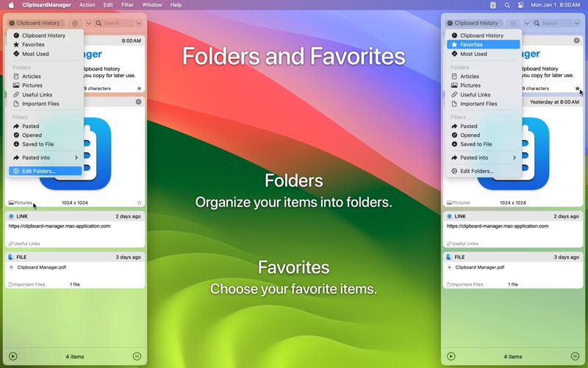The width and height of the screenshot is (588, 368).
Task: Open Spotlight search in menu bar
Action: tap(507, 5)
